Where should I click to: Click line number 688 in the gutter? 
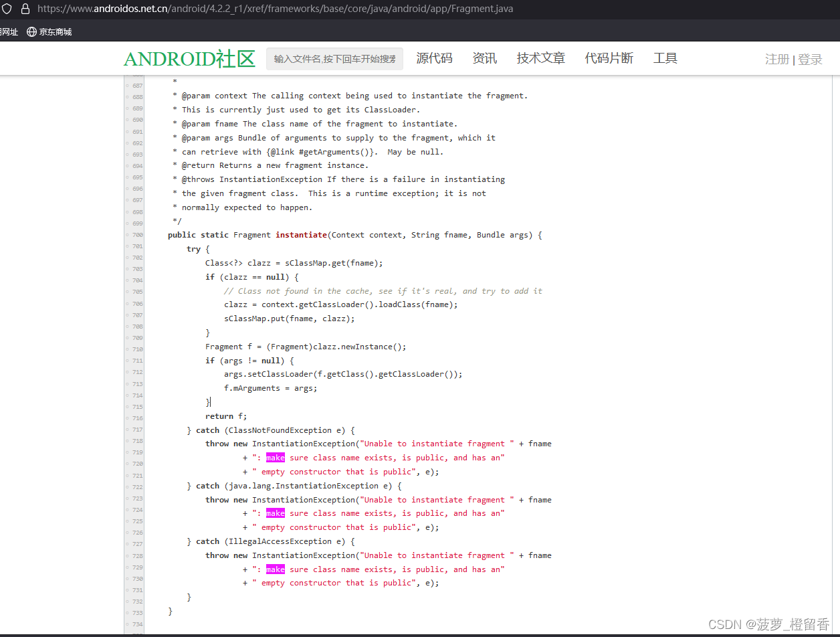coord(137,96)
